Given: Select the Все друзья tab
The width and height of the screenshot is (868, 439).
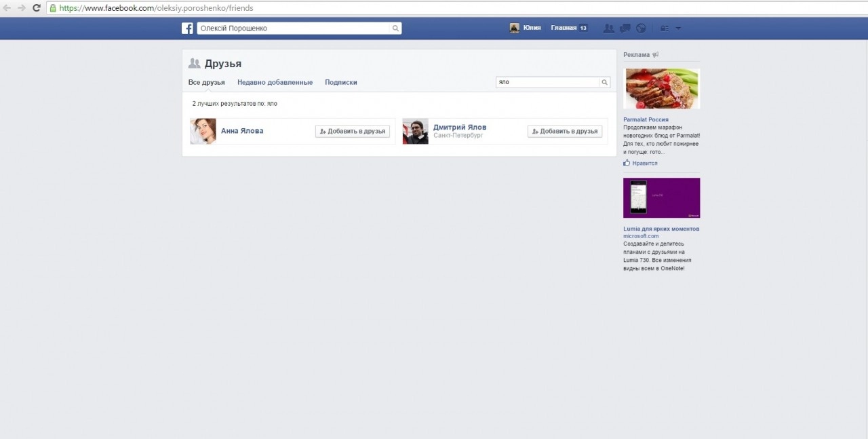Looking at the screenshot, I should click(206, 82).
